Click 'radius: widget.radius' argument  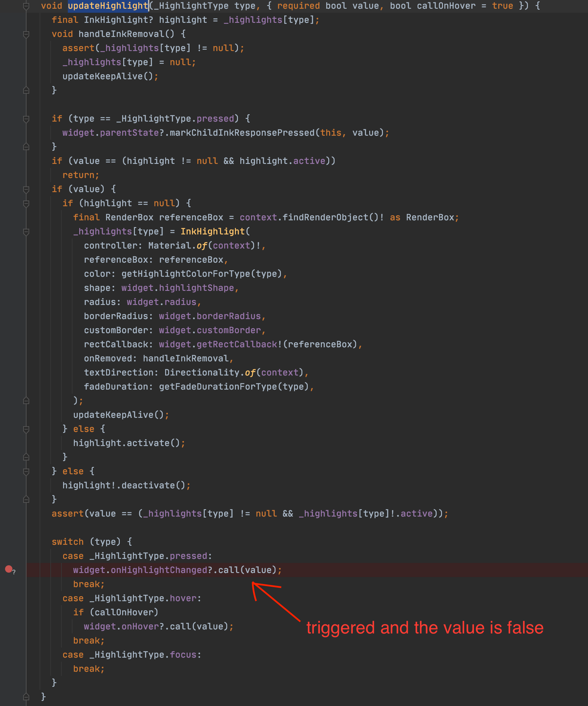pos(140,302)
